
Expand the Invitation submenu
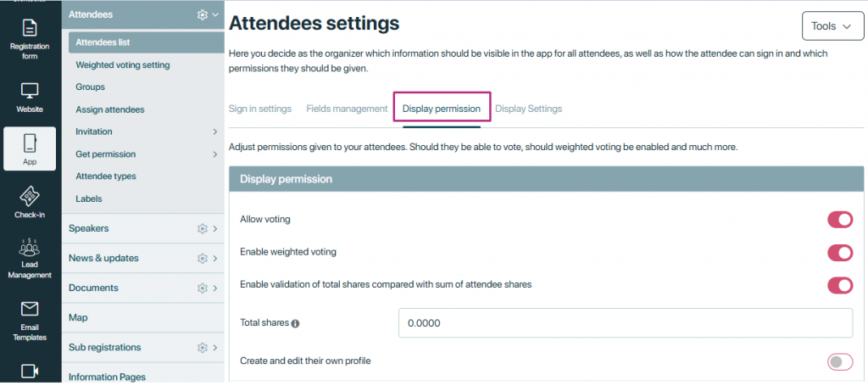click(x=215, y=131)
